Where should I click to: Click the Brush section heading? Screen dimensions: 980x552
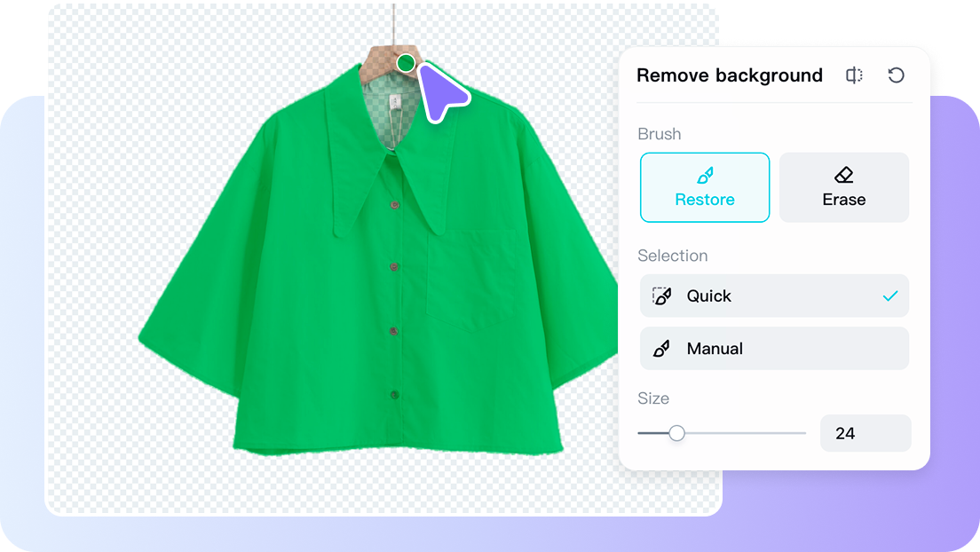[659, 134]
